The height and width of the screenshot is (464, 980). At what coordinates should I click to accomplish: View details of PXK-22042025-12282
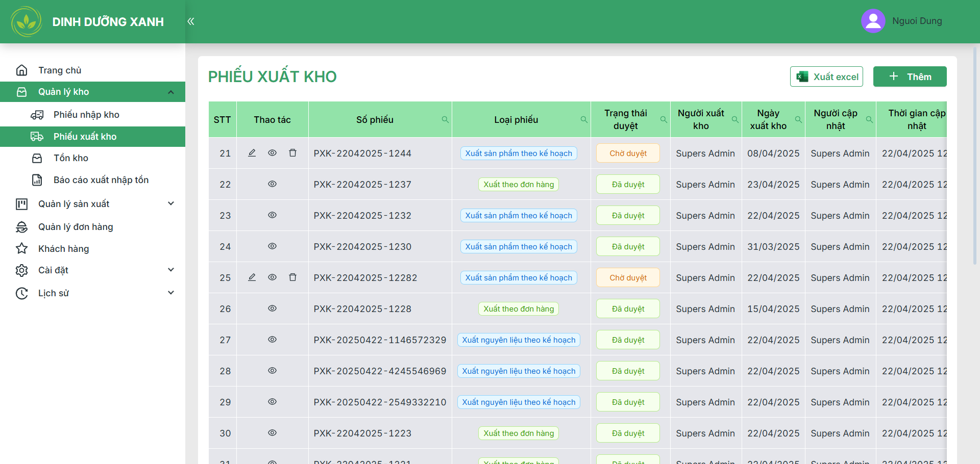click(272, 277)
